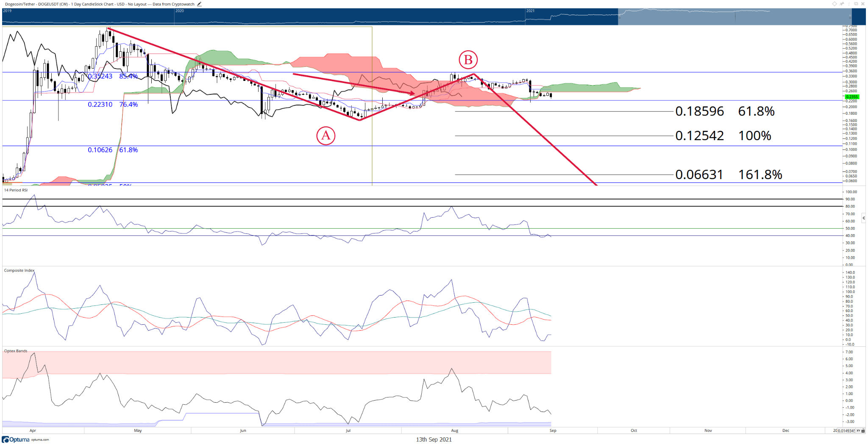Click the diamond icon in the top-right corner
Screen dimensions: 868x445
[835, 4]
